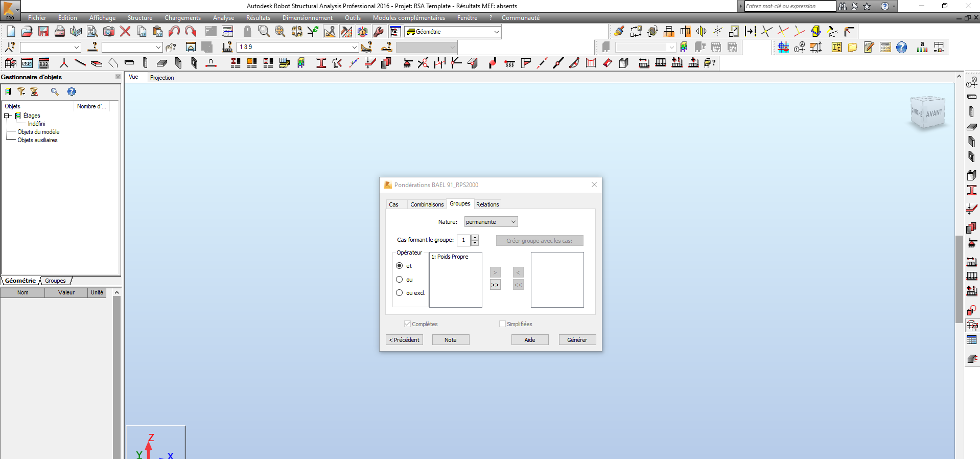
Task: Click the Aide button
Action: [x=530, y=340]
